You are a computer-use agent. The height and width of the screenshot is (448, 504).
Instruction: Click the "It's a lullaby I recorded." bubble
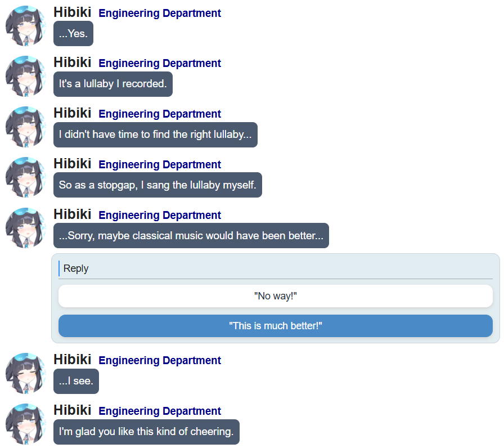[x=113, y=84]
